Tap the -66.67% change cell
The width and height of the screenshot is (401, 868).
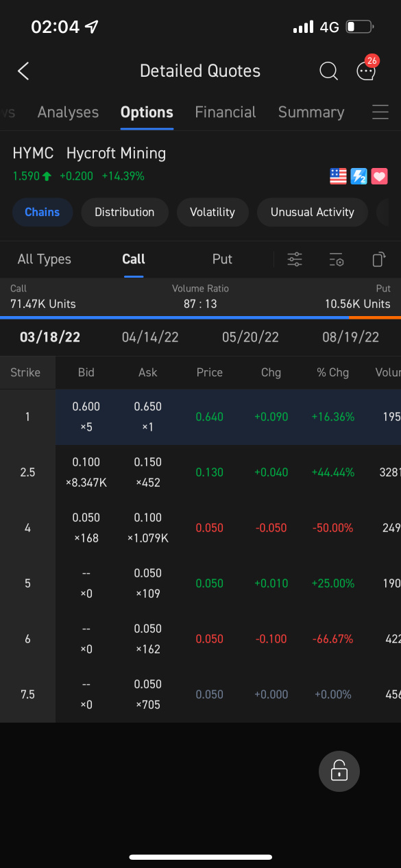(x=333, y=639)
